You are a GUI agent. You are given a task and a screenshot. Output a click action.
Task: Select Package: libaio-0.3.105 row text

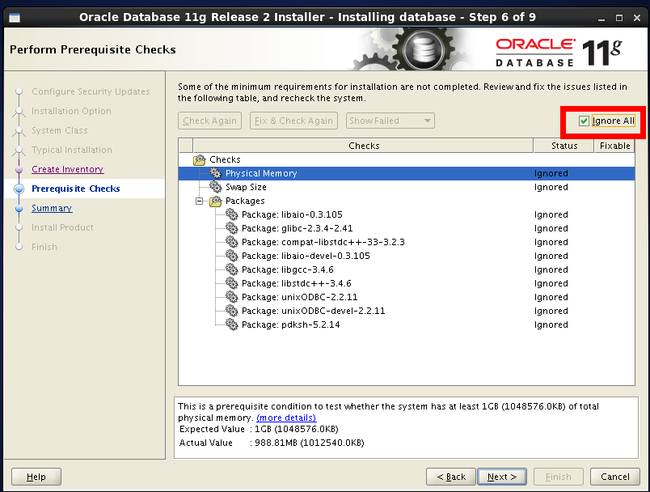(x=292, y=215)
